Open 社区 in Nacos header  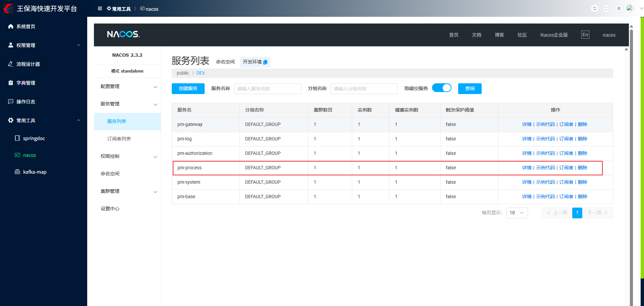point(522,35)
